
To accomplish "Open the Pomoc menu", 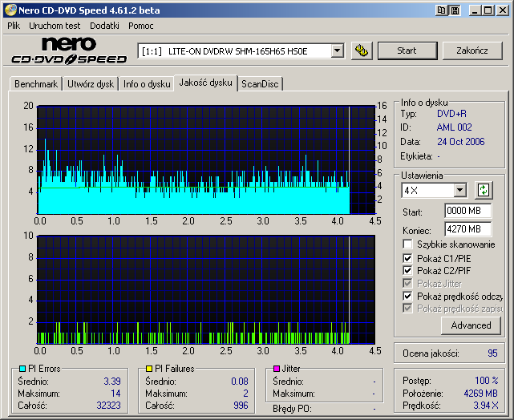I will pos(141,26).
